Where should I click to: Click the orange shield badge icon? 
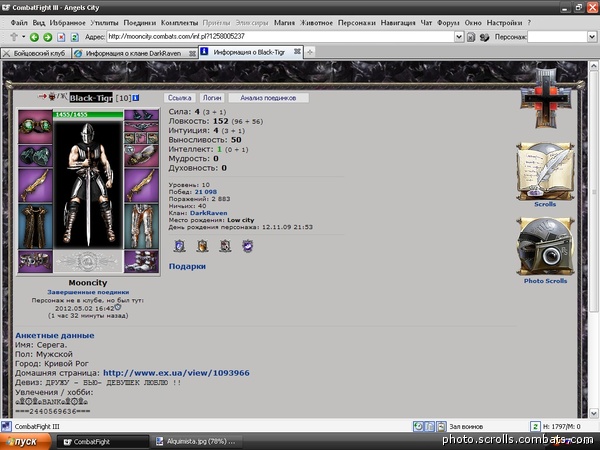(202, 246)
